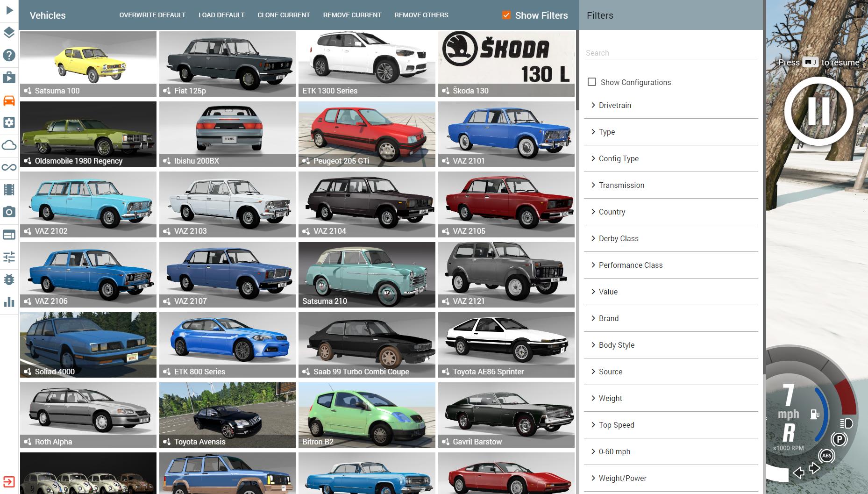
Task: Expand the 0-60 mph filter
Action: click(671, 451)
